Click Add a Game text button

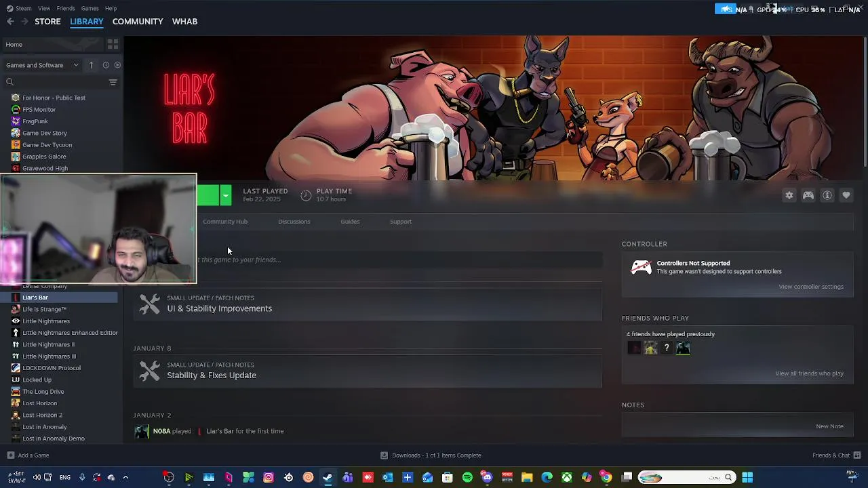coord(33,455)
